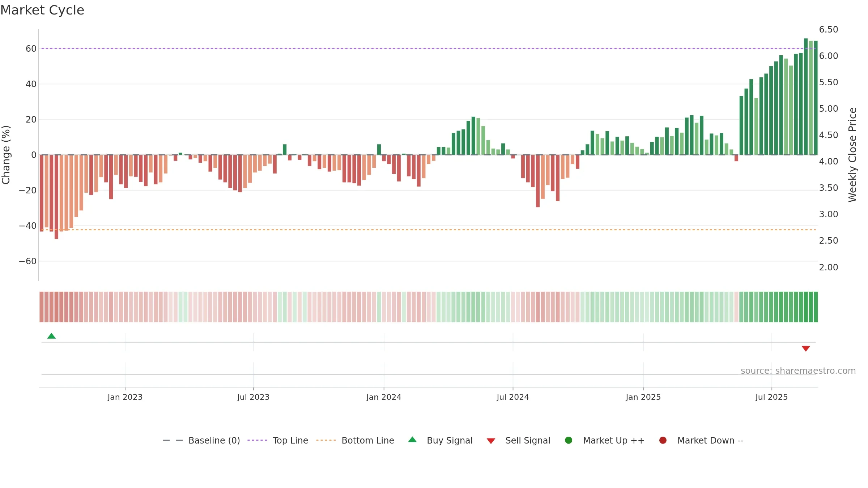The height and width of the screenshot is (488, 868).
Task: Click the 4.00 price axis tick label
Action: click(828, 161)
